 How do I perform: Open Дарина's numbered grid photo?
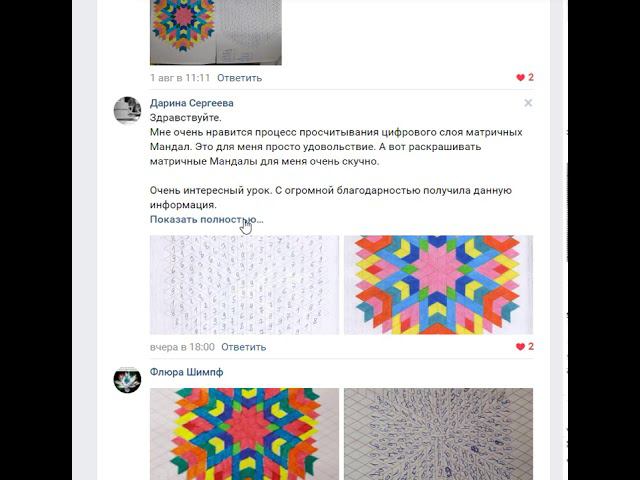[244, 285]
